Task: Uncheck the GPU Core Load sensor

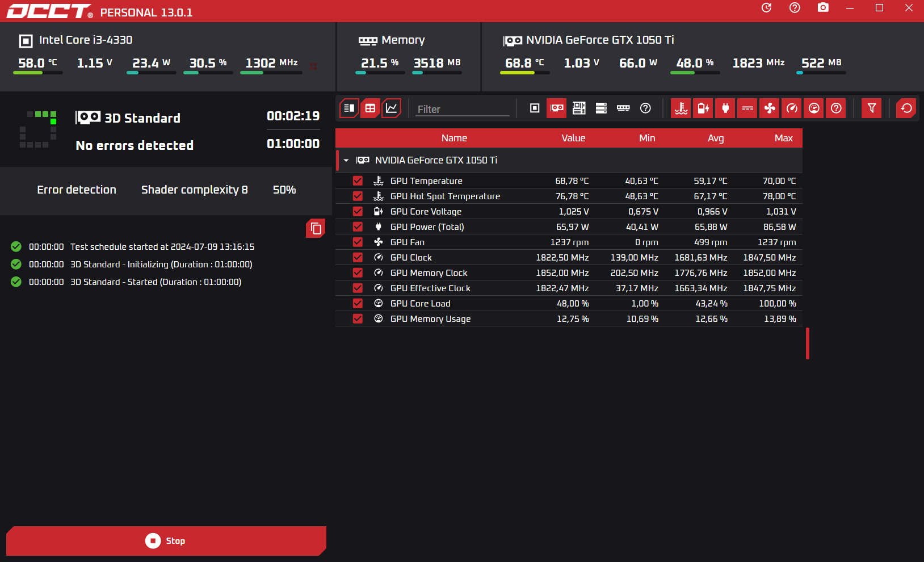Action: coord(358,303)
